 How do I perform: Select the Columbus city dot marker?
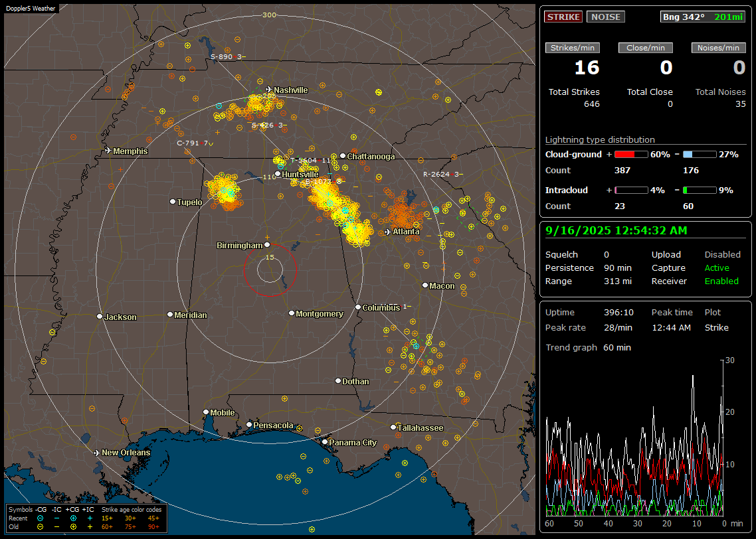click(x=358, y=307)
